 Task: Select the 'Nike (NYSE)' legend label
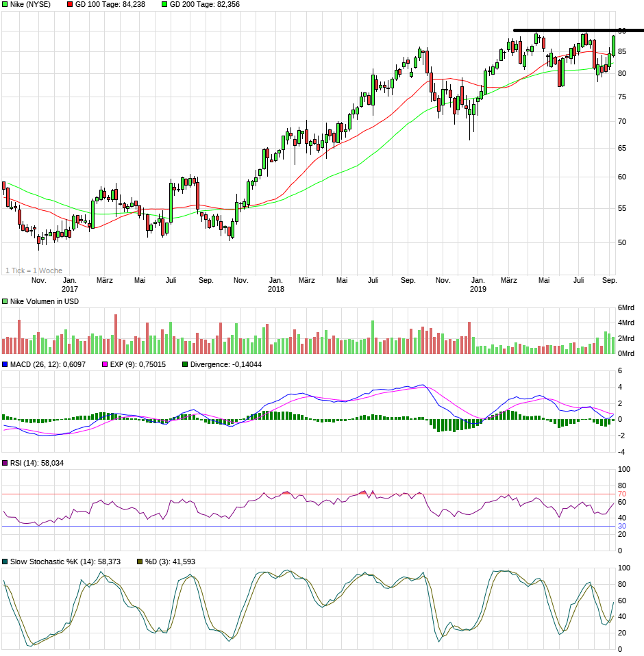pyautogui.click(x=30, y=5)
